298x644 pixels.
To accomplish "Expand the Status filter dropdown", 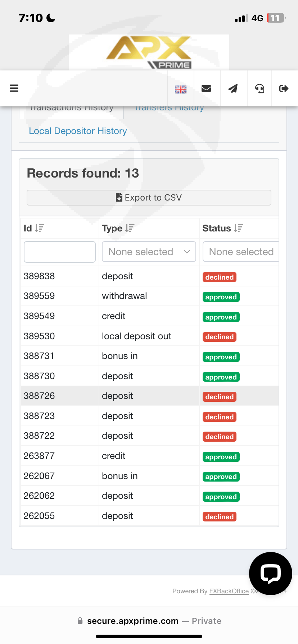I will 241,252.
